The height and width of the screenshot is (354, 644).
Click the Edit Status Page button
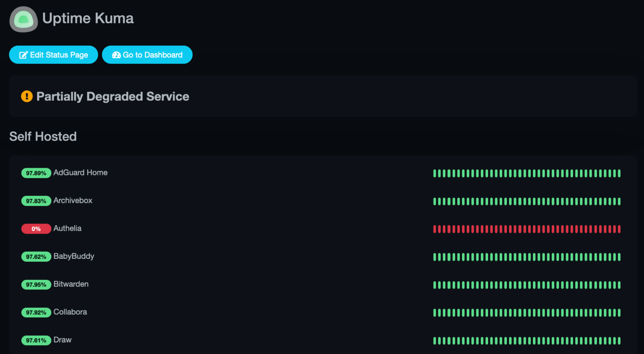(53, 55)
